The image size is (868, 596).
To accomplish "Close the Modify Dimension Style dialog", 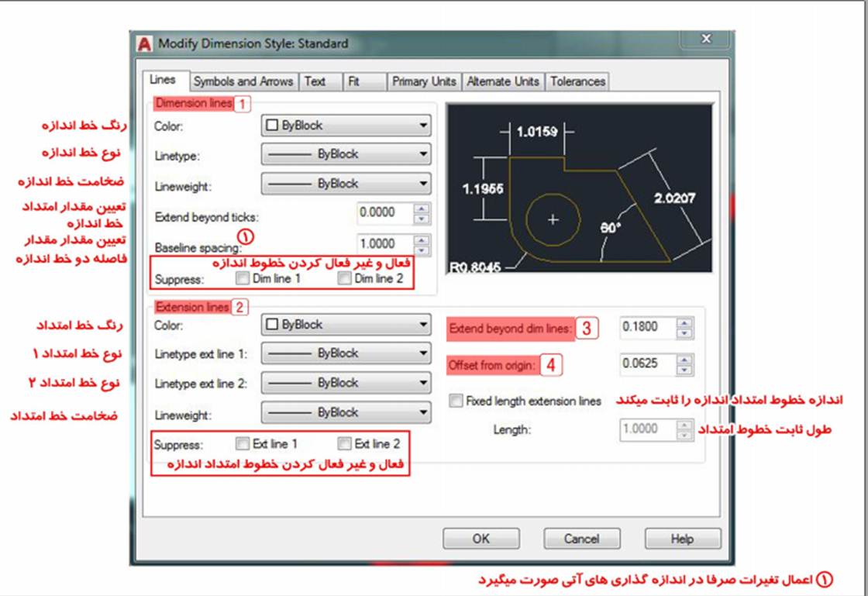I will pyautogui.click(x=706, y=38).
